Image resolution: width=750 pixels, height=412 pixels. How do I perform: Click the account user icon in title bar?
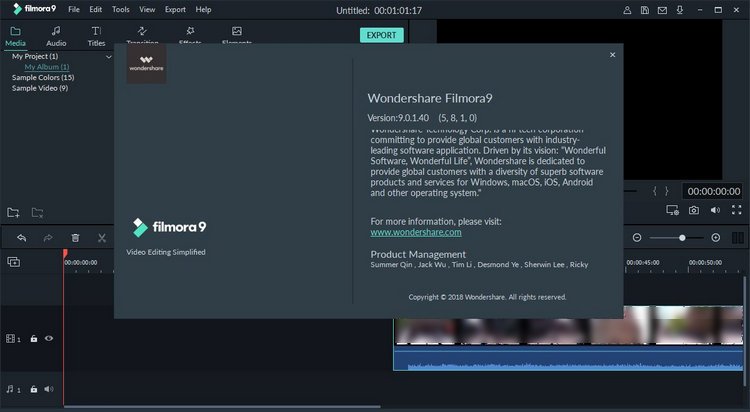pyautogui.click(x=627, y=10)
